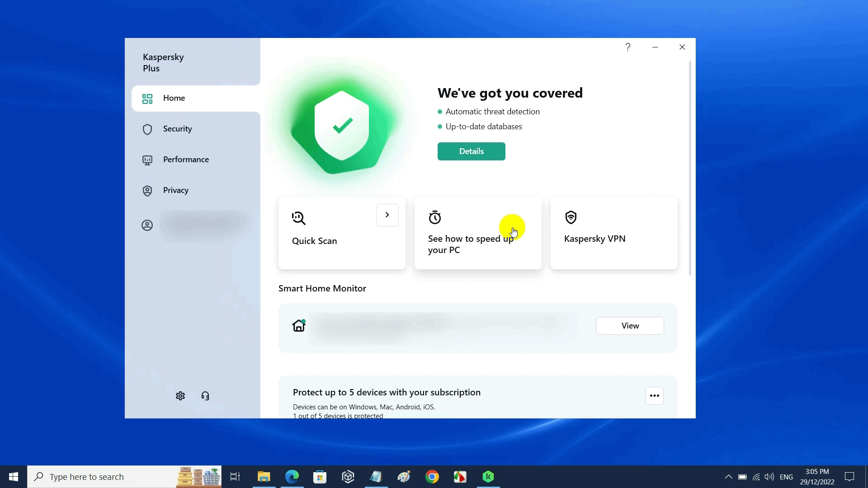868x488 pixels.
Task: Switch to the Security section
Action: click(177, 129)
